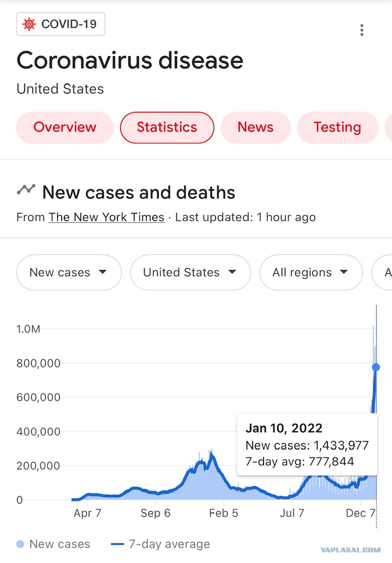This screenshot has width=392, height=563.
Task: Select the Statistics tab
Action: pyautogui.click(x=167, y=128)
